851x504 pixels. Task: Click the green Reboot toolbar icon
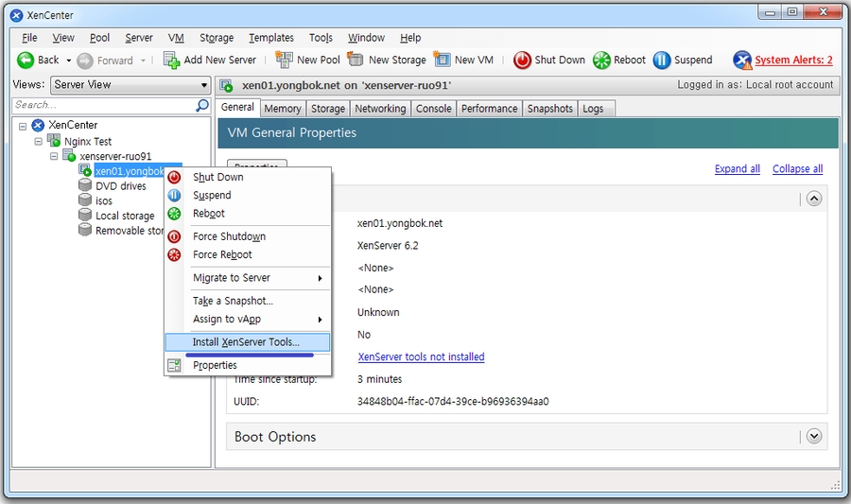pos(601,61)
